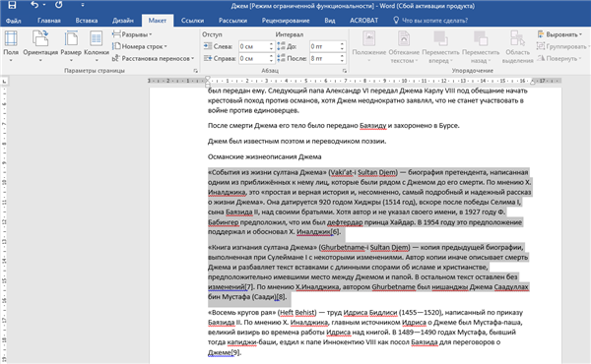Switch to the Дизайн tab

[x=123, y=21]
